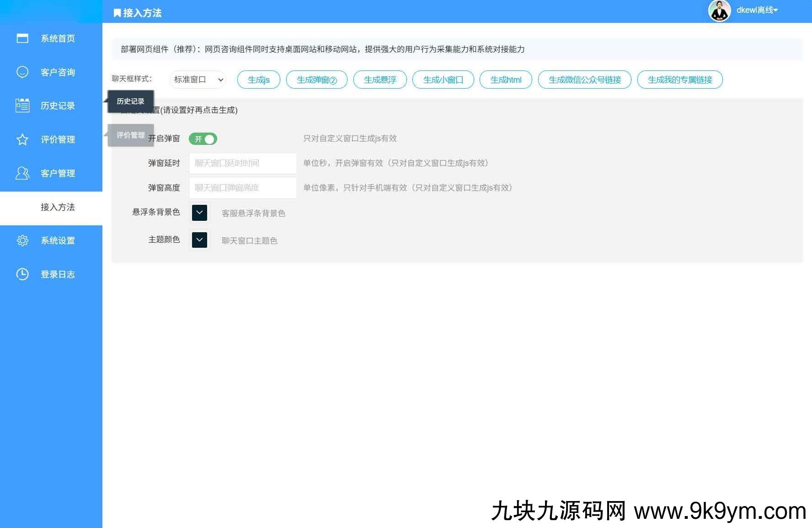812x528 pixels.
Task: Click the system settings gear icon
Action: pos(22,240)
